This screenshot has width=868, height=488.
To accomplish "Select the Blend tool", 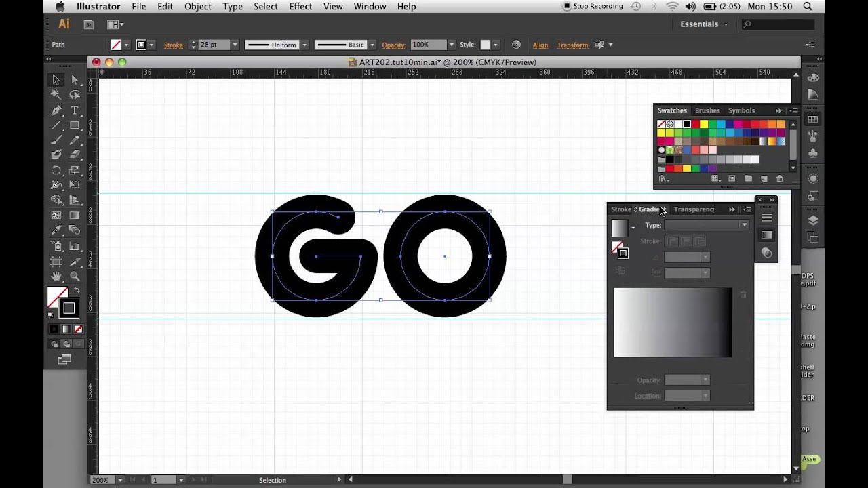I will pos(75,231).
